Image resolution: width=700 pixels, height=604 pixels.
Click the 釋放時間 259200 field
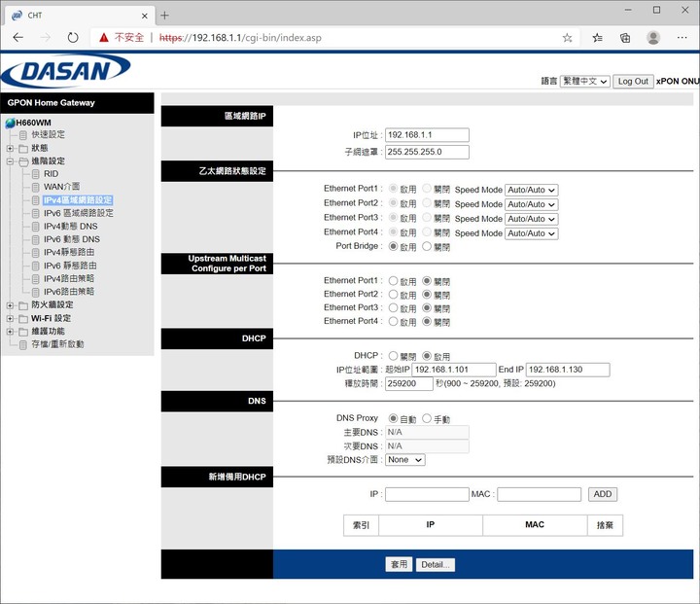tap(409, 383)
